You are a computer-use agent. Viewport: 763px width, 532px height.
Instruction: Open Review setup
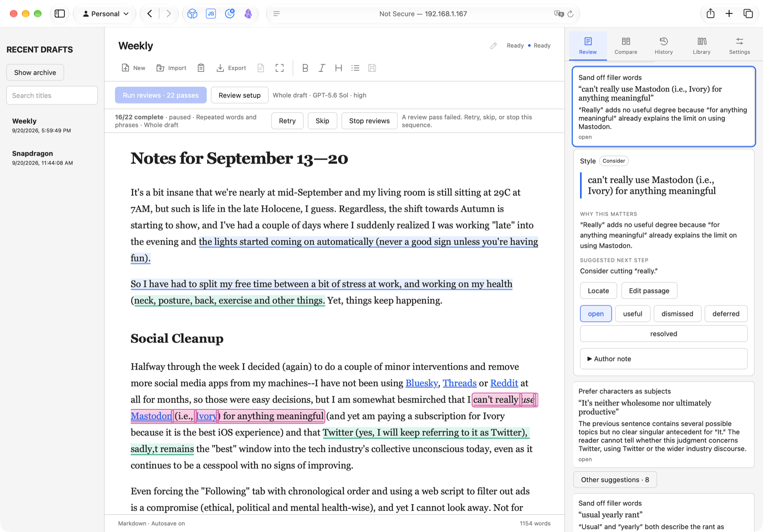click(239, 95)
